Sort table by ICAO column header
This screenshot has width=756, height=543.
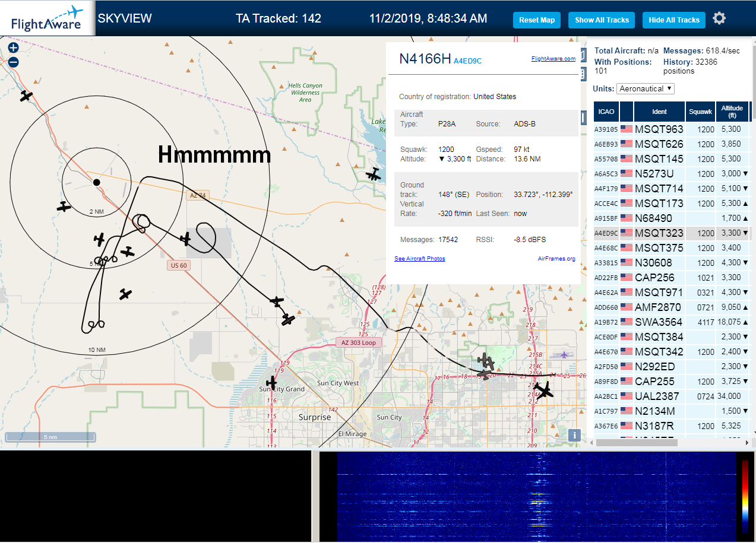tap(606, 112)
